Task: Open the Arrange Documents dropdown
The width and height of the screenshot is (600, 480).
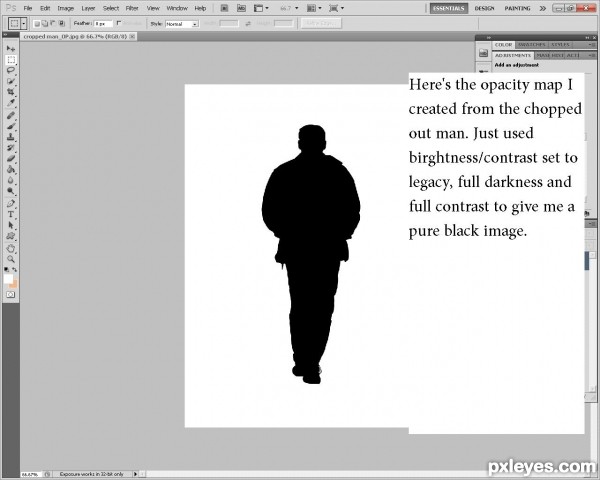Action: 314,8
